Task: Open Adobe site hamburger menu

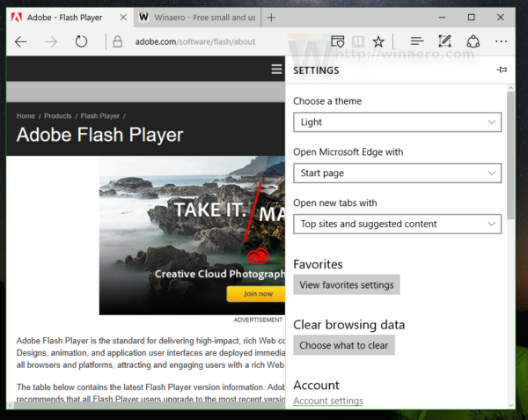Action: [x=277, y=70]
